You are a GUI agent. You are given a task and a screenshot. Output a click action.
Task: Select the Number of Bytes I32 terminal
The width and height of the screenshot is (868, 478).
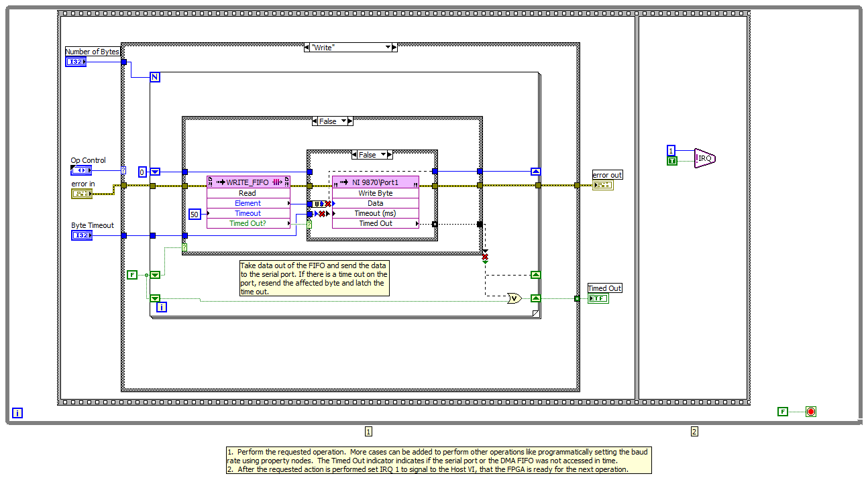tap(76, 62)
